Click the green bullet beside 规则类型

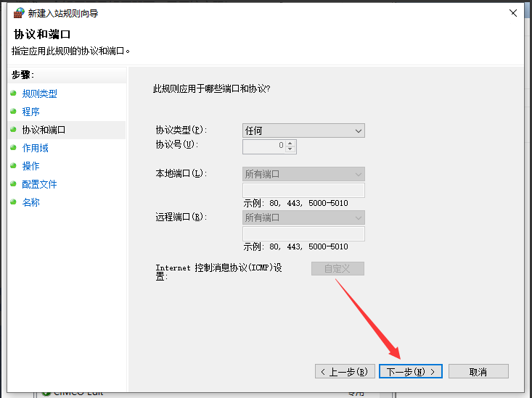point(13,93)
